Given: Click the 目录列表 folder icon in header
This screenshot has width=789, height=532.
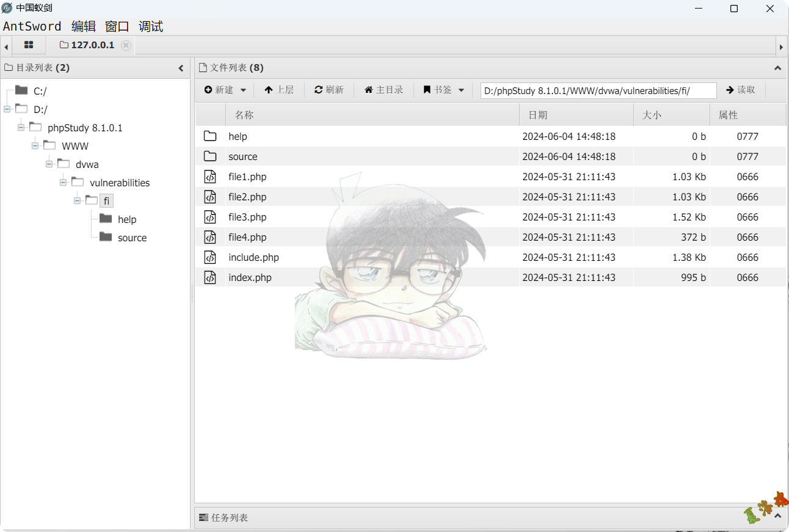Looking at the screenshot, I should point(9,68).
